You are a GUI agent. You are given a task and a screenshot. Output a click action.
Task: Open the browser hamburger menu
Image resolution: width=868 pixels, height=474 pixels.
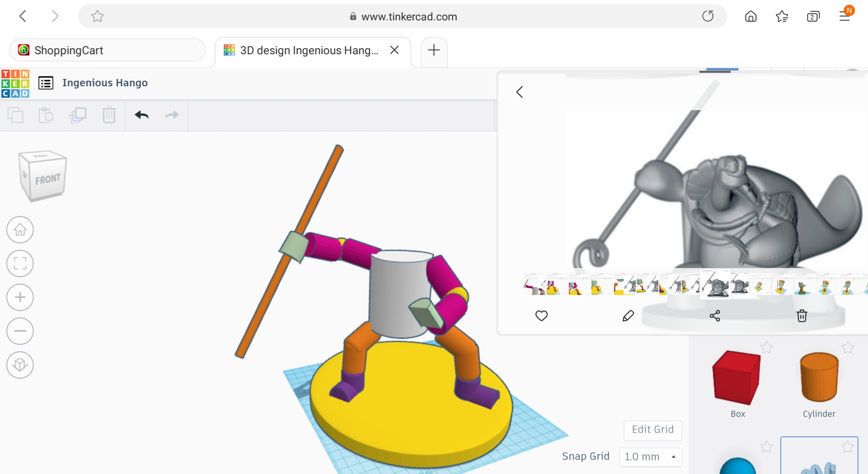845,16
